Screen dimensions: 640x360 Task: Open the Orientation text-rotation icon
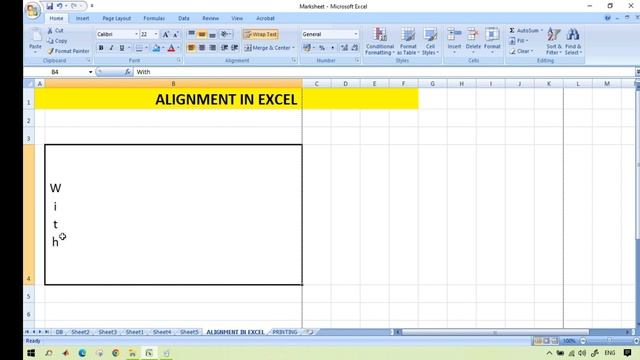pos(224,34)
